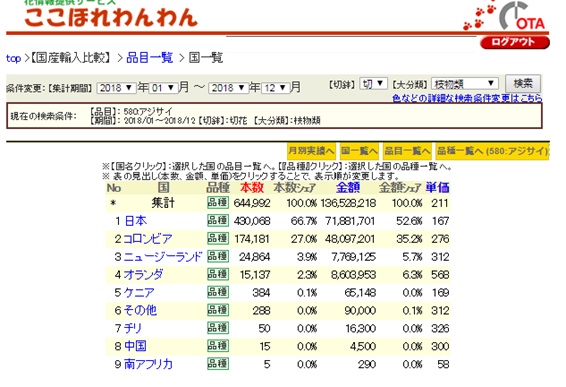Image resolution: width=566 pixels, height=387 pixels.
Task: Click the 中国 country link
Action: [x=135, y=346]
